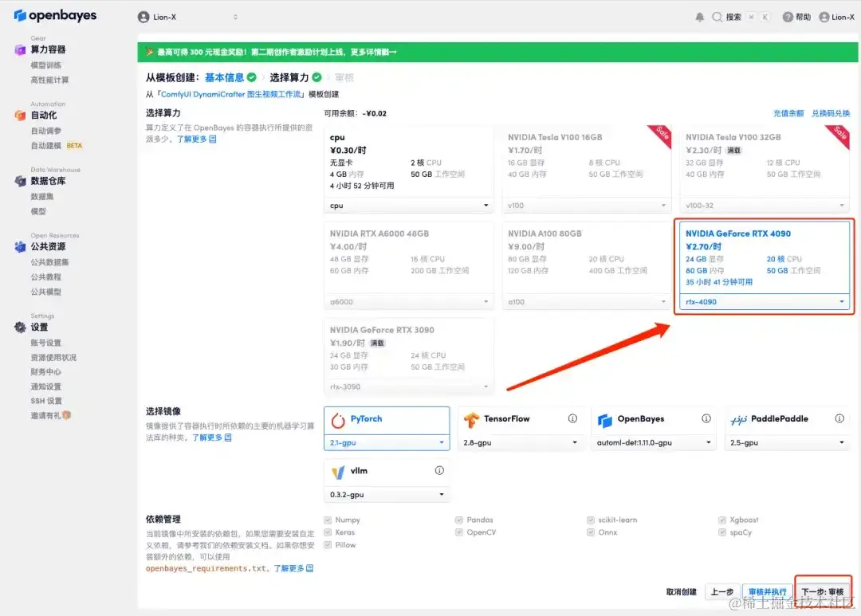
Task: Open 财务中心 in the sidebar
Action: point(46,371)
